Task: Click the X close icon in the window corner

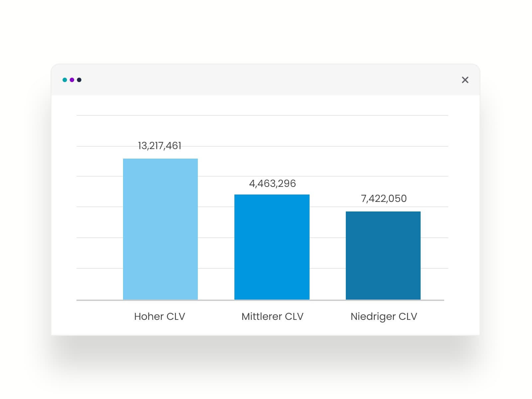Action: 465,80
